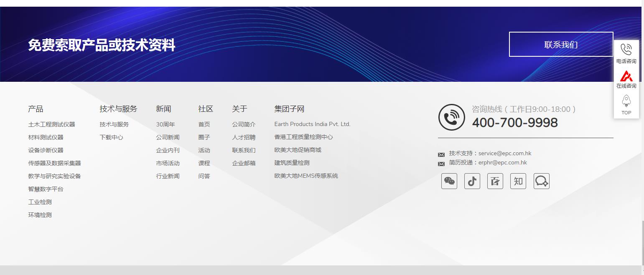Open the WeChat Channels chat-bubble icon
The image size is (644, 275).
point(542,181)
